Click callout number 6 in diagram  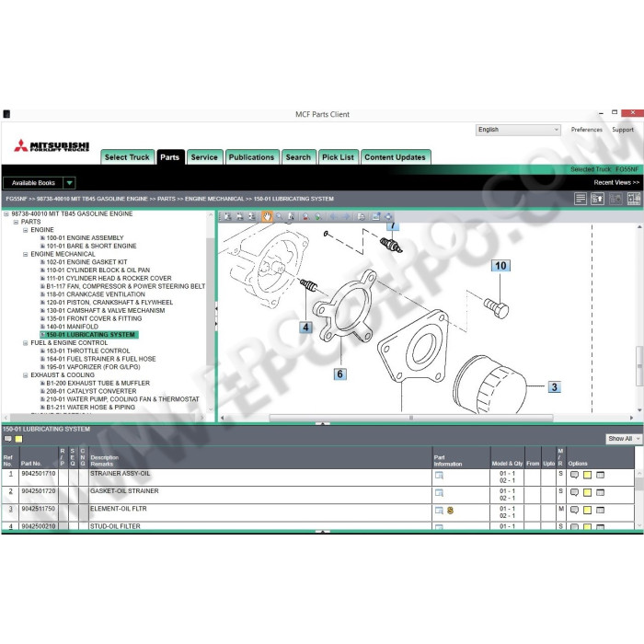[x=339, y=374]
